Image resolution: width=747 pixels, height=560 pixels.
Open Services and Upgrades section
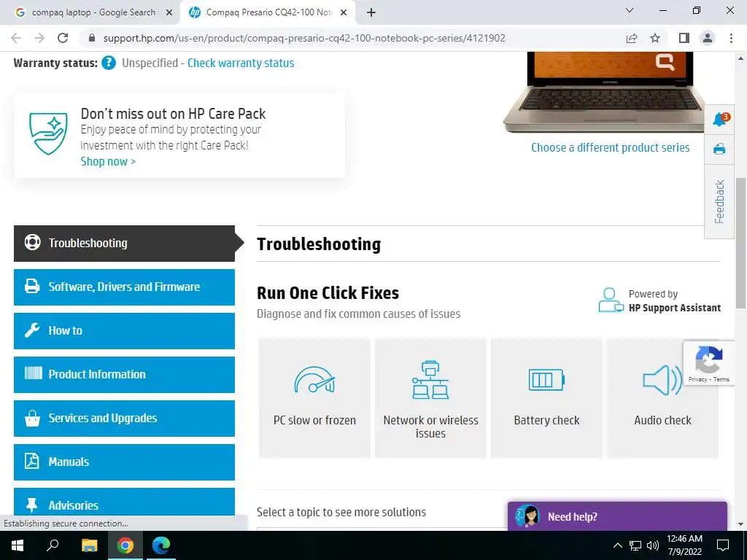pyautogui.click(x=124, y=419)
